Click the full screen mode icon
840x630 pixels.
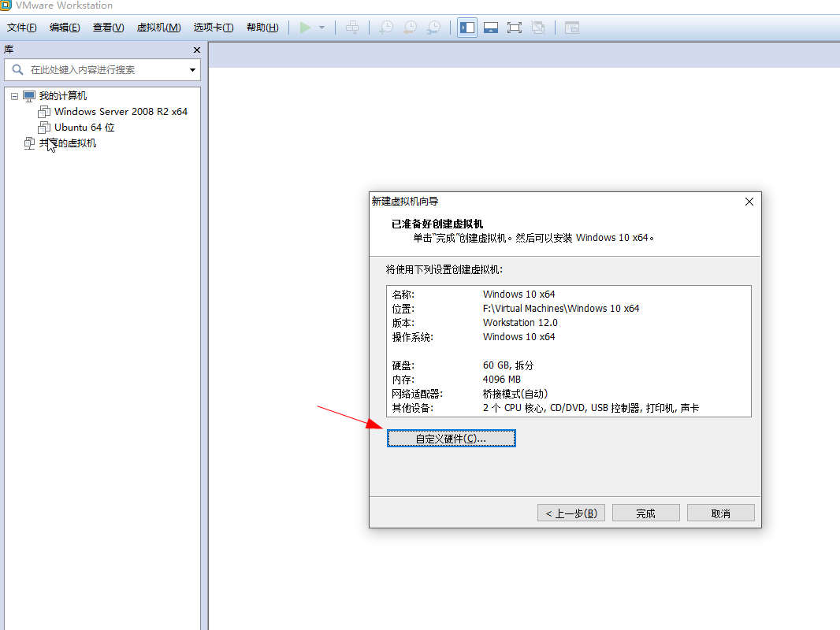click(x=515, y=28)
